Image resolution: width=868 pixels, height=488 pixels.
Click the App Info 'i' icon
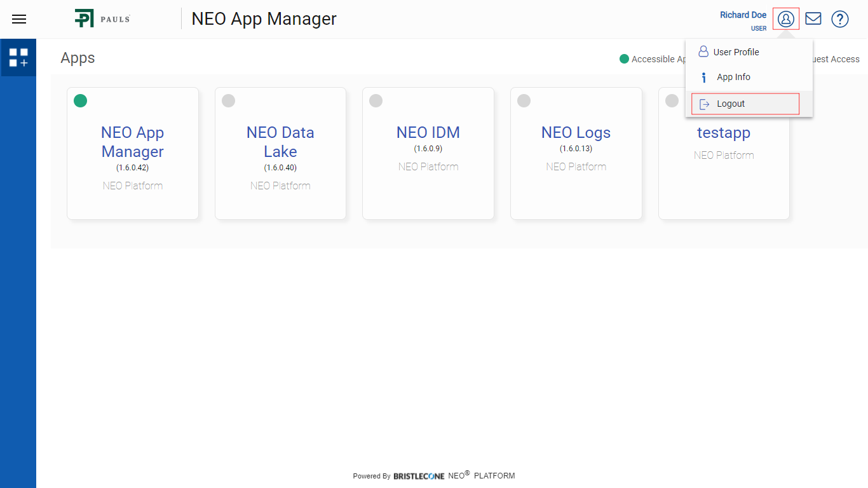click(x=703, y=78)
